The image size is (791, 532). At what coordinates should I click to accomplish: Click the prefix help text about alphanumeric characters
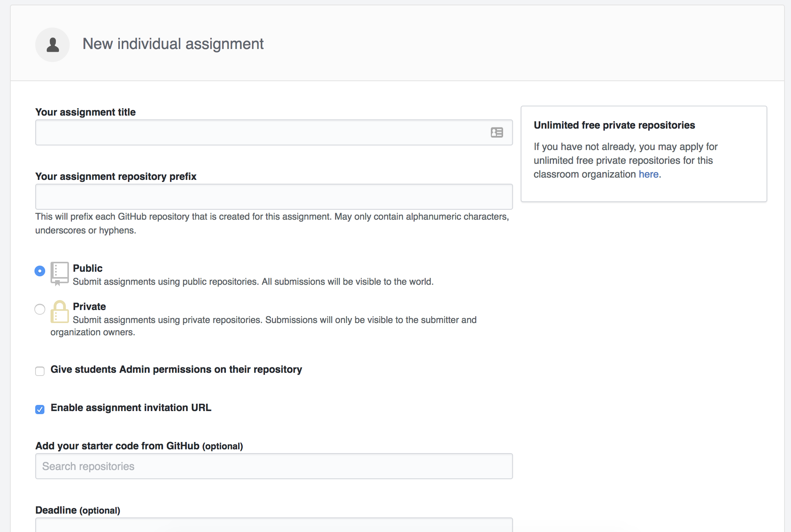click(x=272, y=224)
